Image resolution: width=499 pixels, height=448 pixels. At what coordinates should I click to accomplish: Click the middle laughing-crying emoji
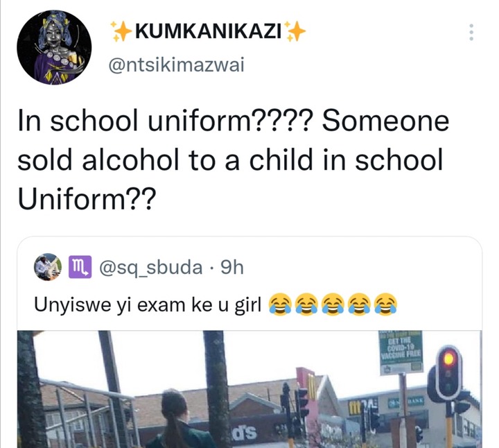pyautogui.click(x=333, y=304)
